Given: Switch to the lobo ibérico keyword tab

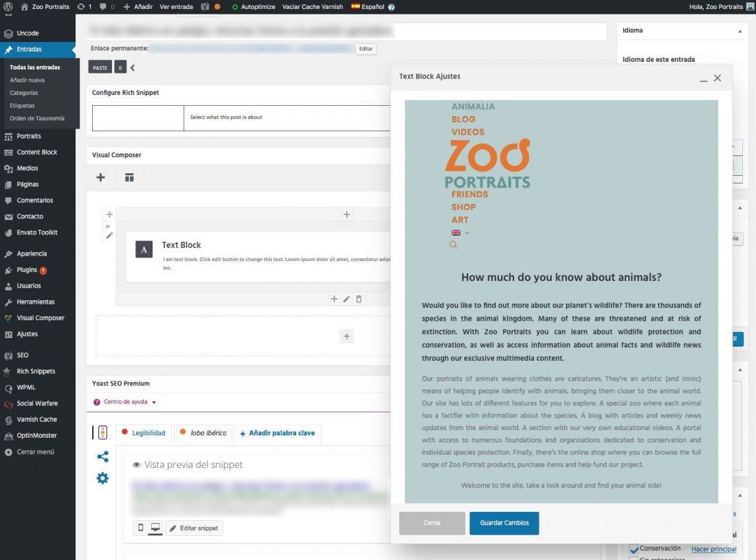Looking at the screenshot, I should pyautogui.click(x=203, y=433).
